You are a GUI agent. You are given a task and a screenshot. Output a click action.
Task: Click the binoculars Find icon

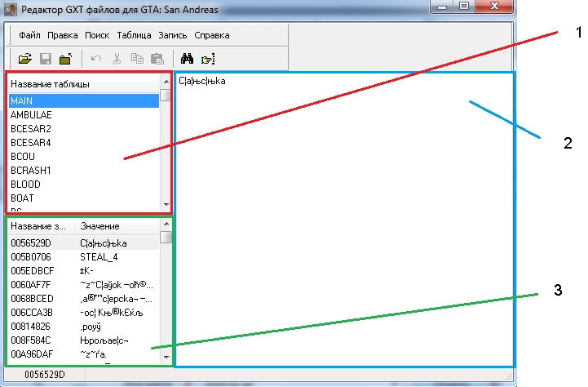(x=187, y=59)
